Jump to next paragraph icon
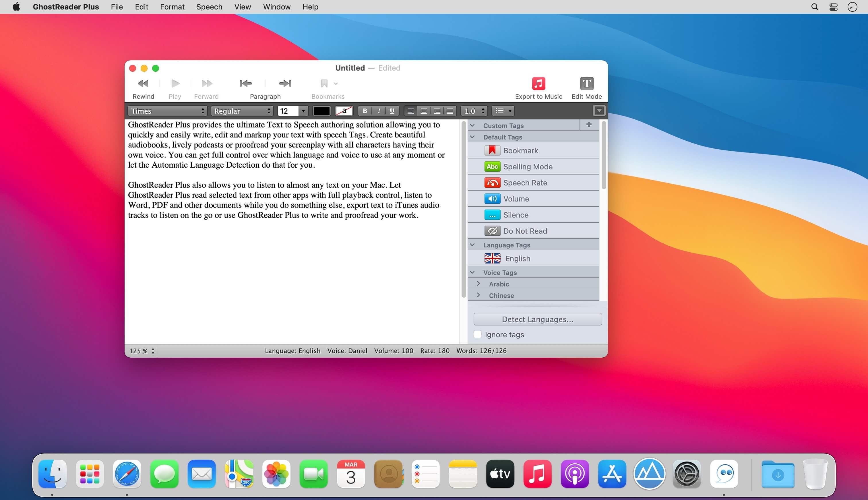The height and width of the screenshot is (500, 868). (285, 84)
